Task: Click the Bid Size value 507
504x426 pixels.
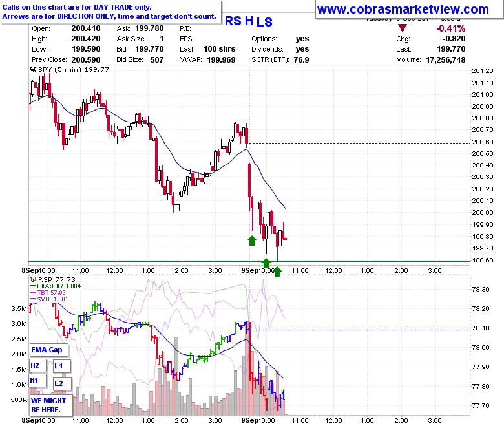Action: click(157, 60)
